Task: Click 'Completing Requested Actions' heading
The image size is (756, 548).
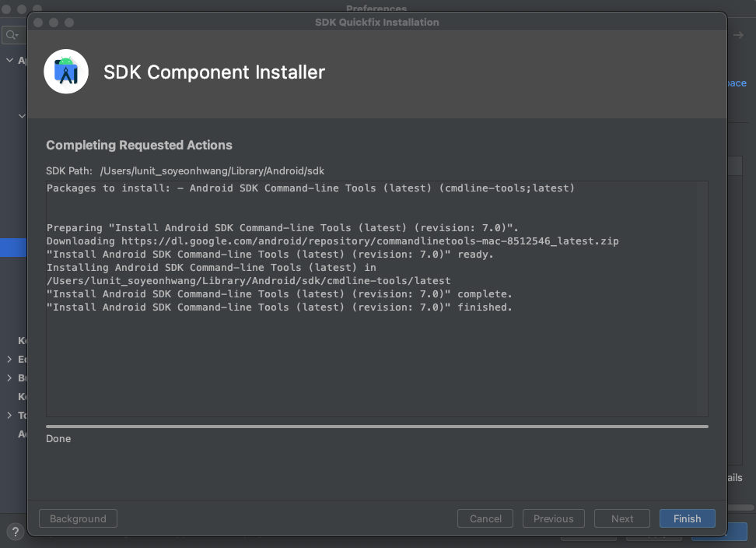Action: pos(139,146)
